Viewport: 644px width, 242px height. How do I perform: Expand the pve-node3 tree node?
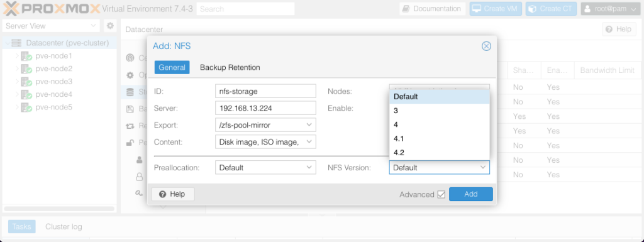coord(17,82)
